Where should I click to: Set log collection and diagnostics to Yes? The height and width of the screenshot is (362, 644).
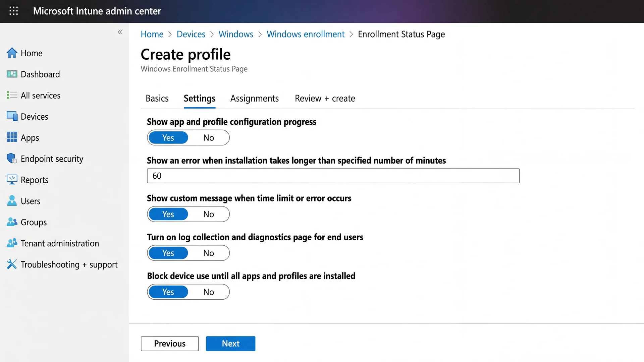click(168, 253)
